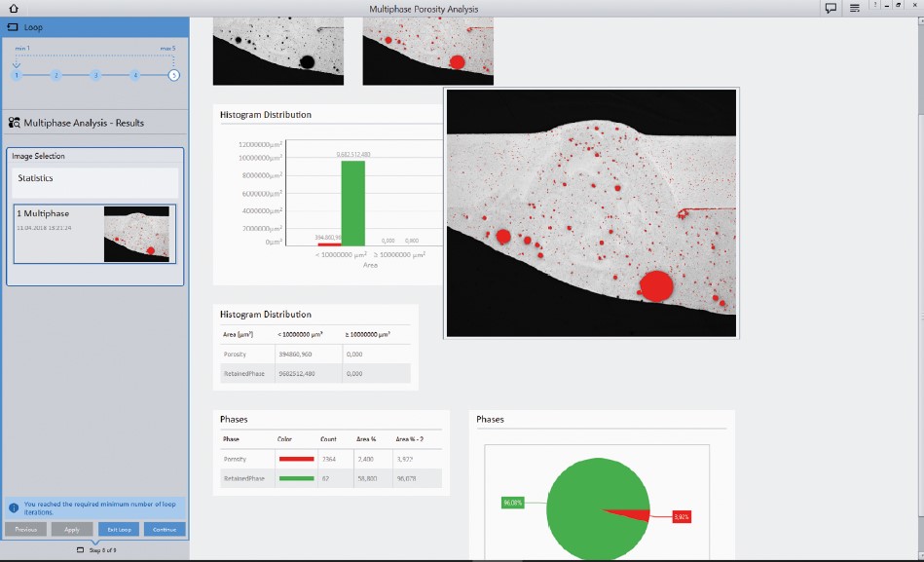Click the large porosity overlay image

(x=591, y=212)
